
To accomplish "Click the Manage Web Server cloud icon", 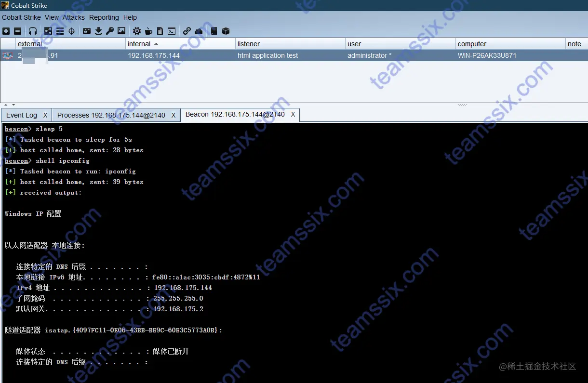I will coord(199,31).
